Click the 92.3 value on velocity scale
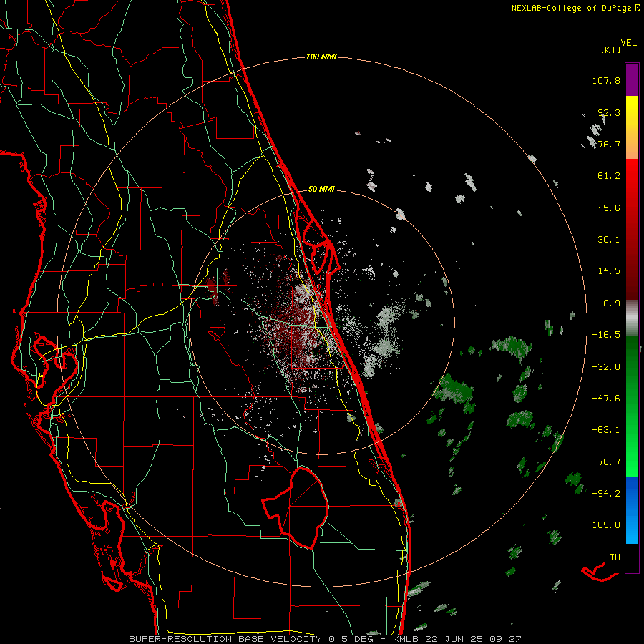The width and height of the screenshot is (644, 644). coord(609,112)
